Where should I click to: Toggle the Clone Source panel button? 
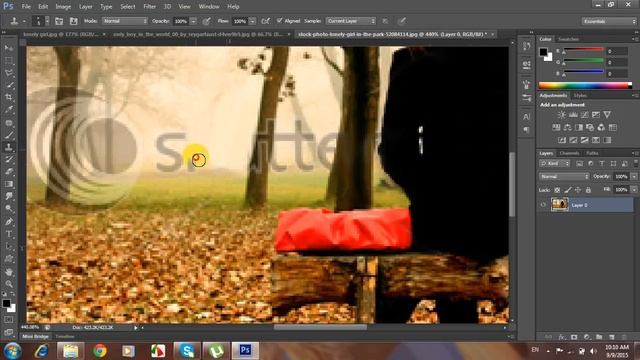click(73, 21)
